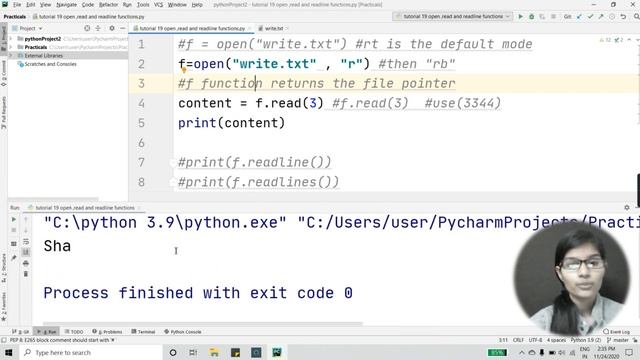Open Project panel settings gear
This screenshot has width=640, height=360.
pos(111,29)
